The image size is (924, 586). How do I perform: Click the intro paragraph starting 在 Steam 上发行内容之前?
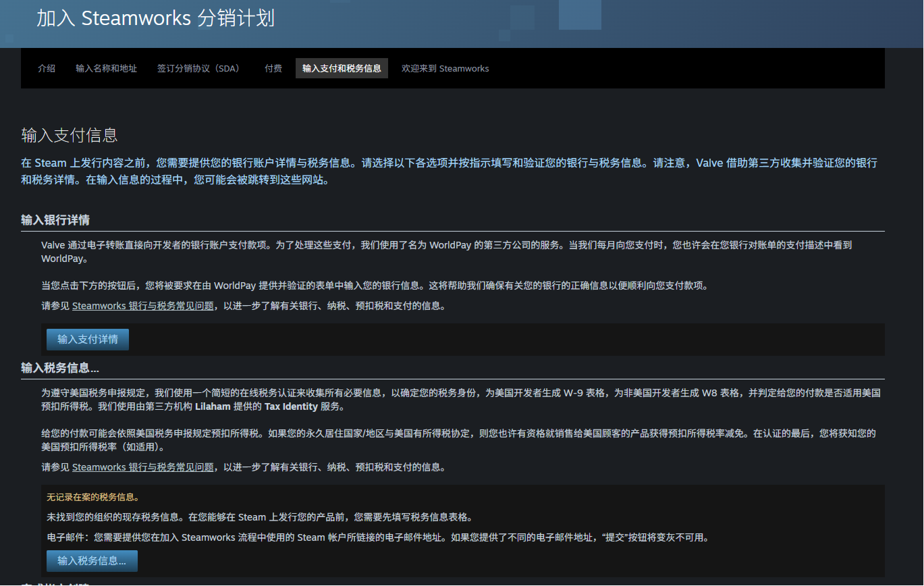[x=449, y=171]
